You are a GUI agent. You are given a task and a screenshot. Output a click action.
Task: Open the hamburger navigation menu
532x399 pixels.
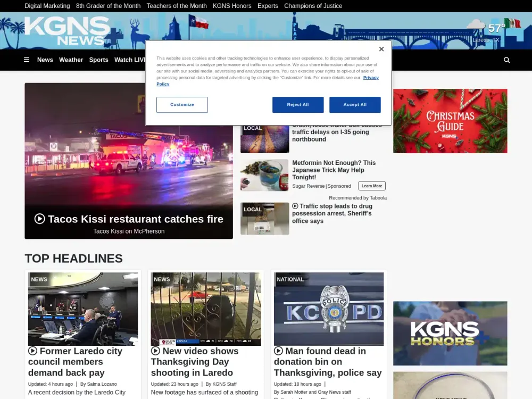tap(27, 60)
